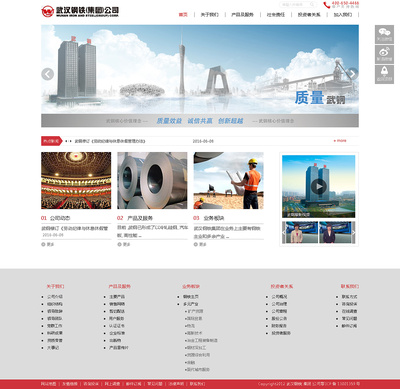Viewport: 400px width, 389px height.
Task: Open footer link 公司概况
Action: click(x=279, y=297)
